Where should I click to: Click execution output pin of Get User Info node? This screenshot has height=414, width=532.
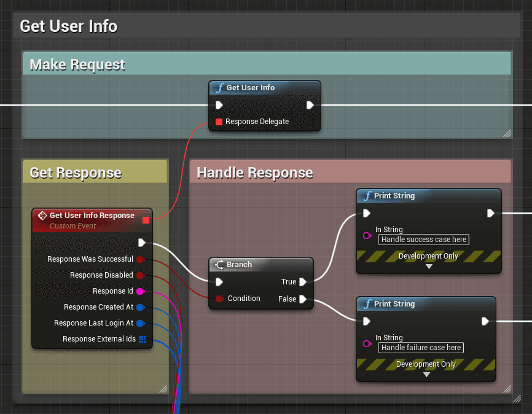pos(310,105)
